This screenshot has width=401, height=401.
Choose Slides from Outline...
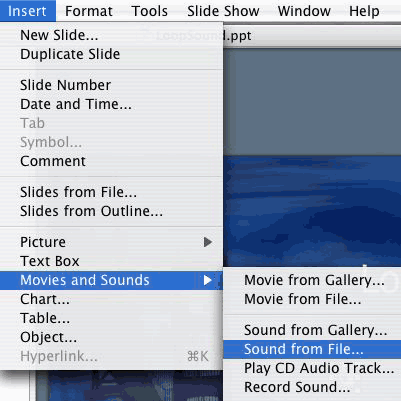tap(111, 211)
